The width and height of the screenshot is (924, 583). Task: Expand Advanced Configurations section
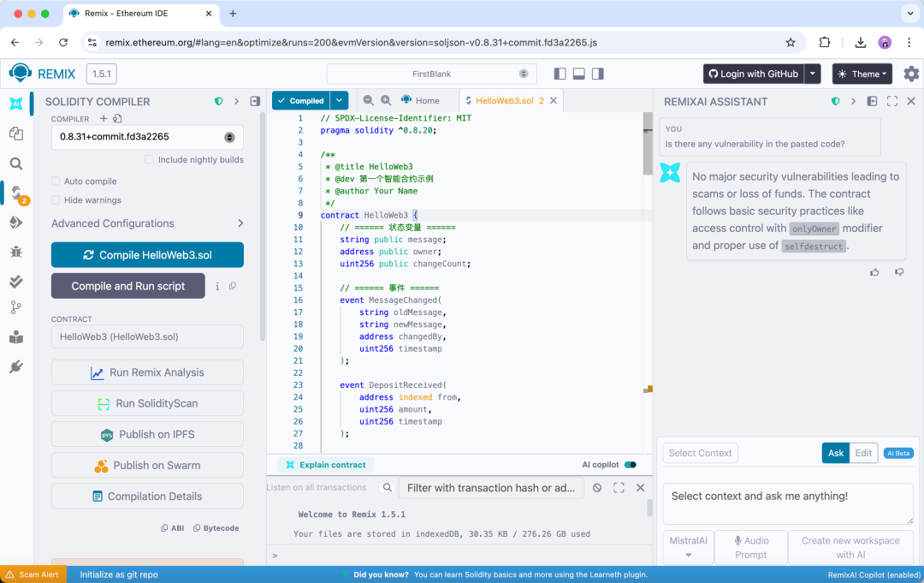click(x=147, y=223)
